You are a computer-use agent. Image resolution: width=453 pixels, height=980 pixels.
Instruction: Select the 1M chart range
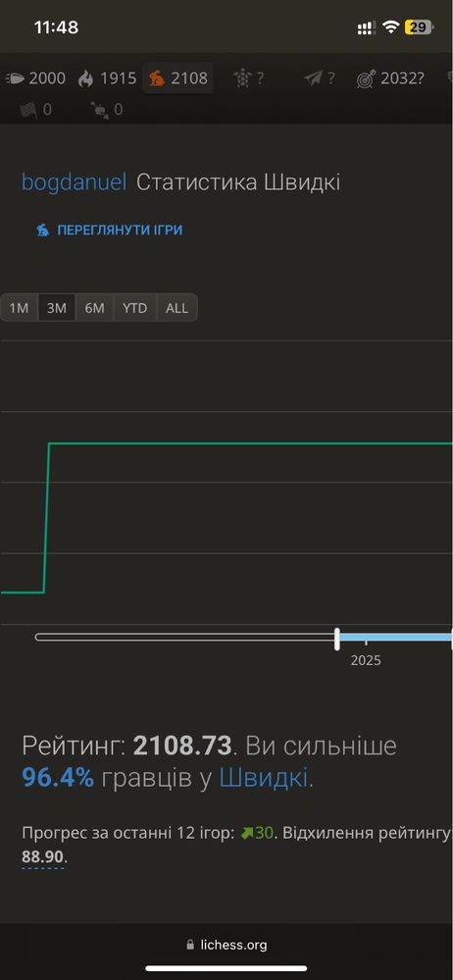(x=20, y=308)
